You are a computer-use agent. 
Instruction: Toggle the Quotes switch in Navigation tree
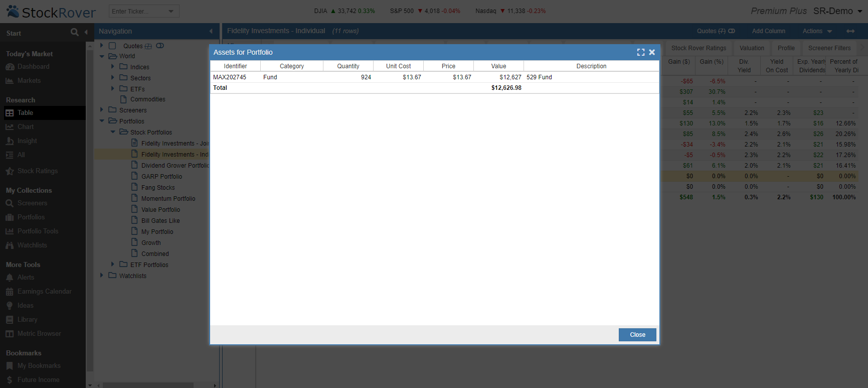(x=160, y=46)
